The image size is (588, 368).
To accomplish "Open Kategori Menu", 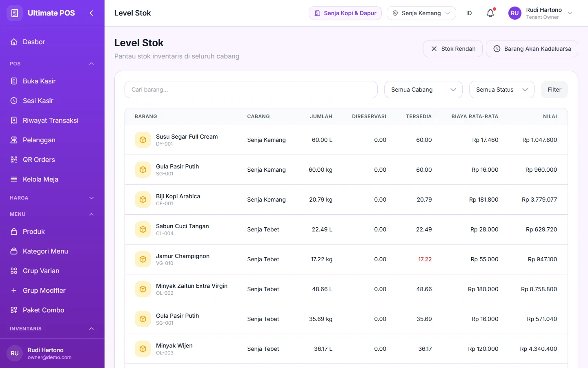I will tap(52, 251).
